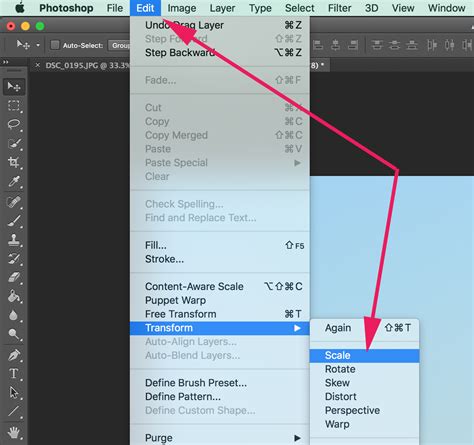
Task: Expand the Transform submenu
Action: tap(220, 328)
